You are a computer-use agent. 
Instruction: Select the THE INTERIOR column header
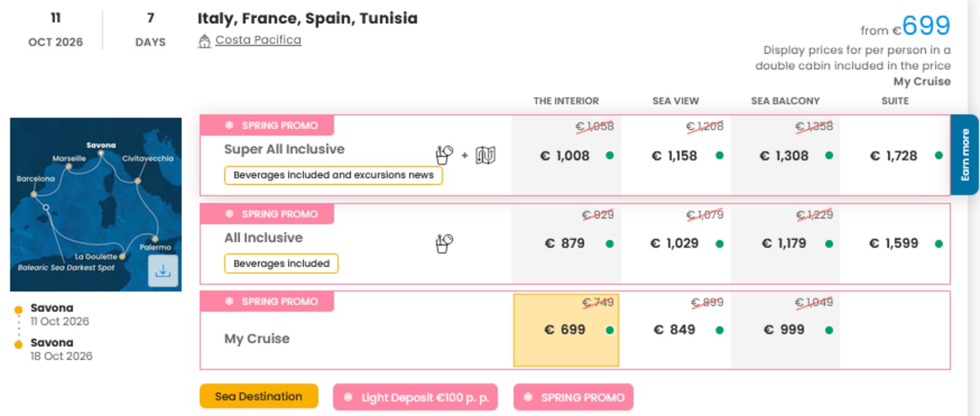(x=566, y=100)
